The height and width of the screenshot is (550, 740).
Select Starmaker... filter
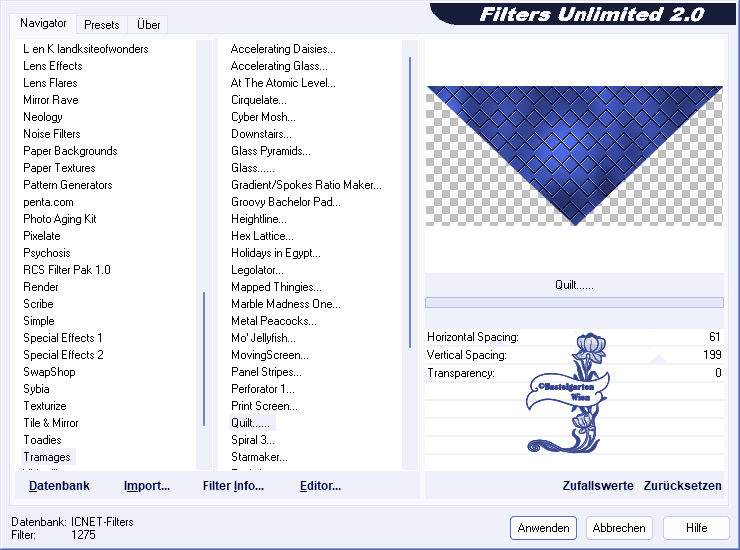point(259,457)
